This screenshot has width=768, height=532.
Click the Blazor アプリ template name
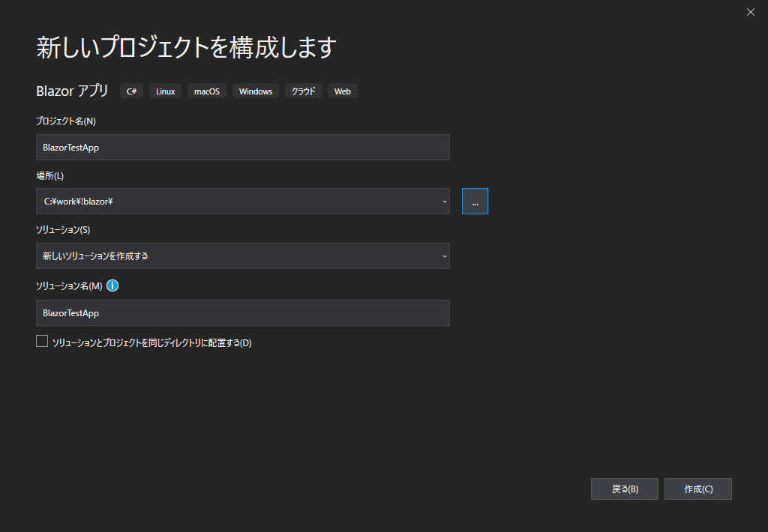[x=73, y=91]
